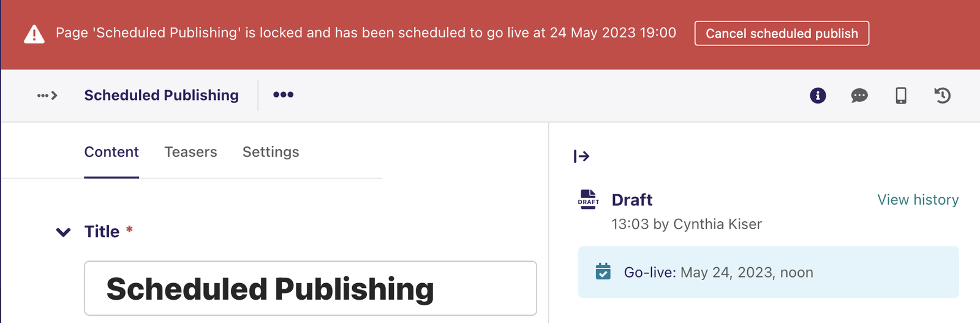The height and width of the screenshot is (323, 980).
Task: Click the warning triangle icon in banner
Action: pyautogui.click(x=34, y=34)
